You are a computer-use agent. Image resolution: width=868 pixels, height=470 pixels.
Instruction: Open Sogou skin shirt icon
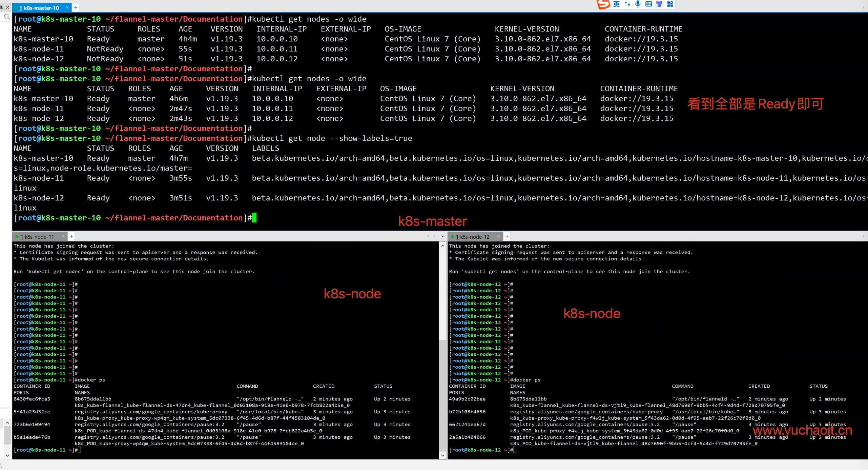(659, 4)
